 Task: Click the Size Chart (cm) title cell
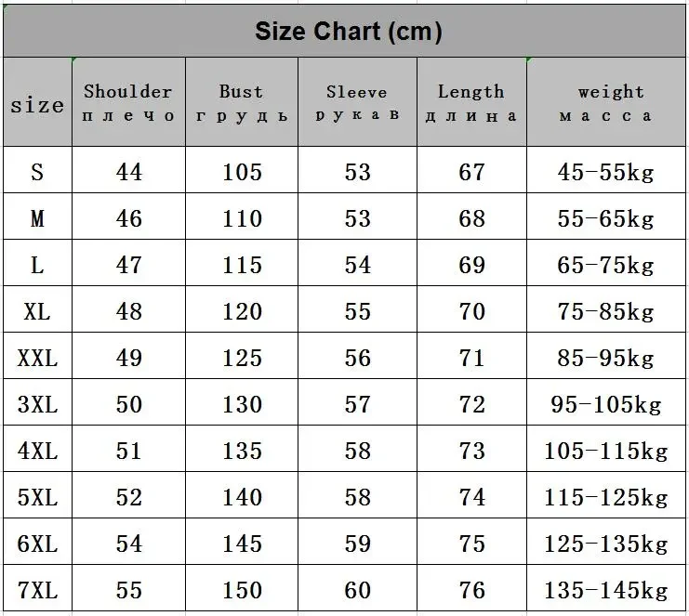pyautogui.click(x=348, y=33)
